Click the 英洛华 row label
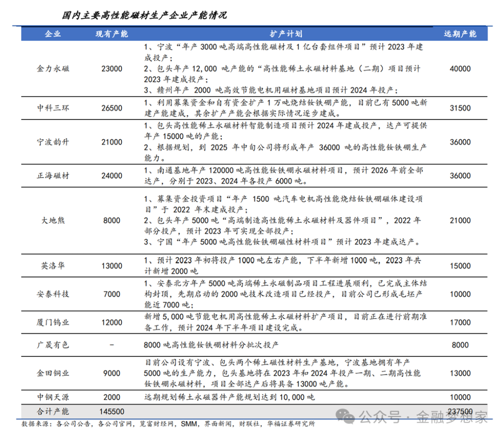The width and height of the screenshot is (504, 437). [53, 266]
